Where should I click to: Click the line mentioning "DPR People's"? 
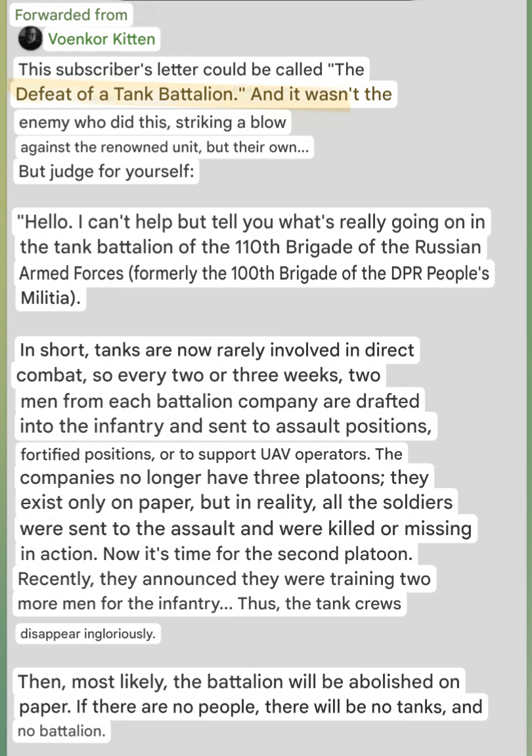tap(254, 273)
